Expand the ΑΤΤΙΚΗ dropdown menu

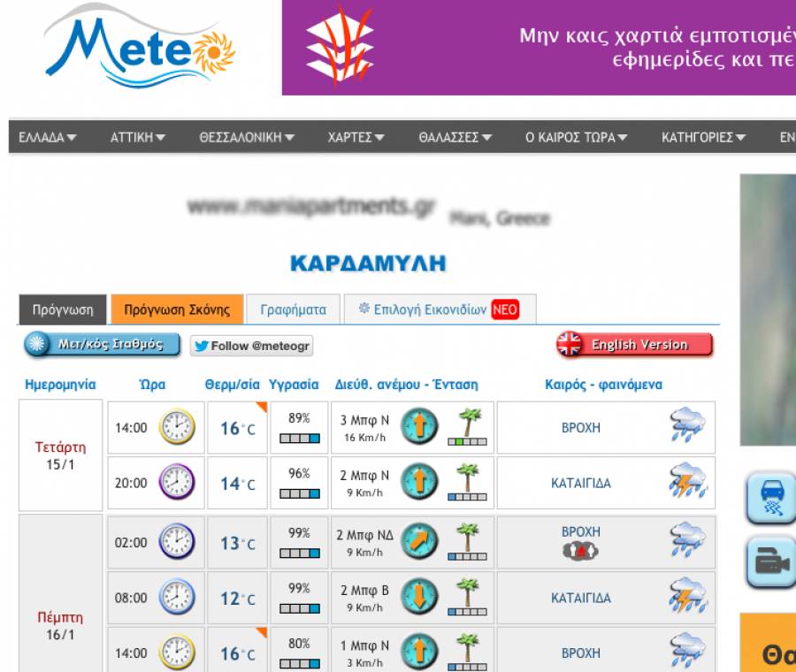click(137, 137)
